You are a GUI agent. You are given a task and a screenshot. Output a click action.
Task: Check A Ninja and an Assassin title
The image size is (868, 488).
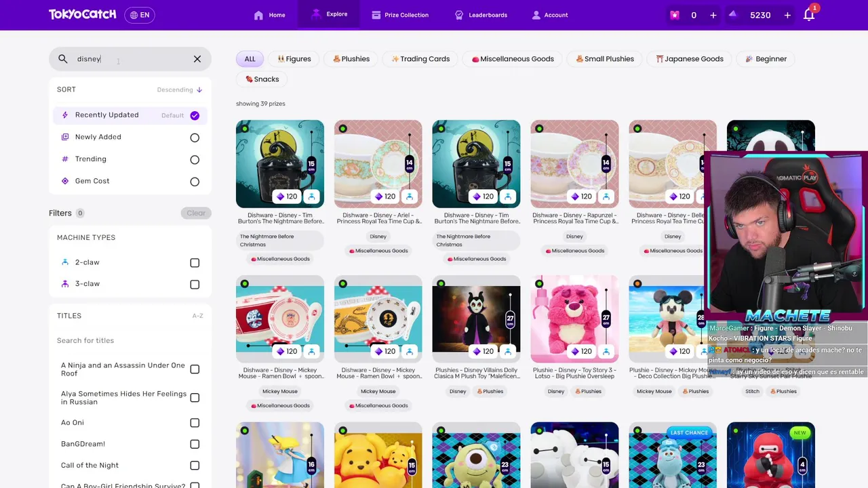click(195, 369)
